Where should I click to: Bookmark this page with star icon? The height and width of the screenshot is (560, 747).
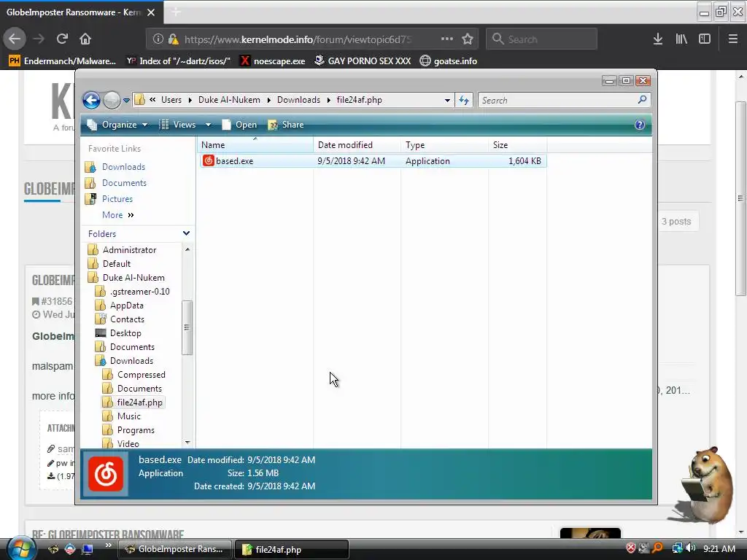pos(468,39)
